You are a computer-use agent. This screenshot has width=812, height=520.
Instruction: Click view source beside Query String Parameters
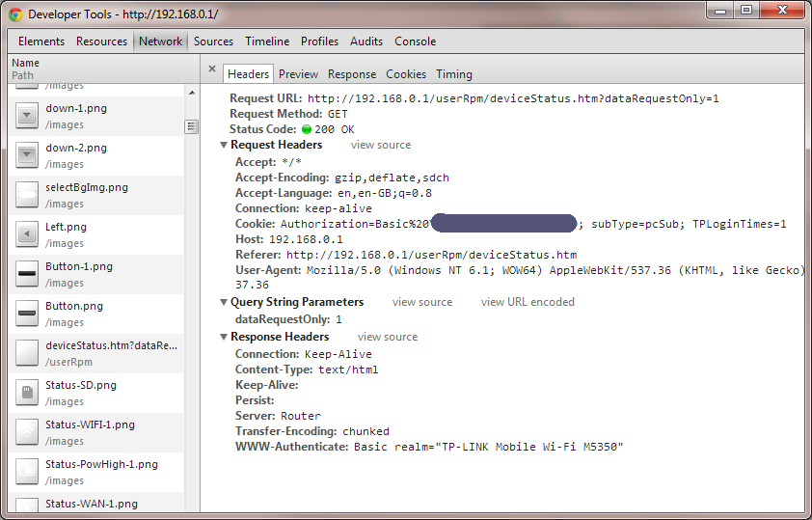(x=422, y=302)
